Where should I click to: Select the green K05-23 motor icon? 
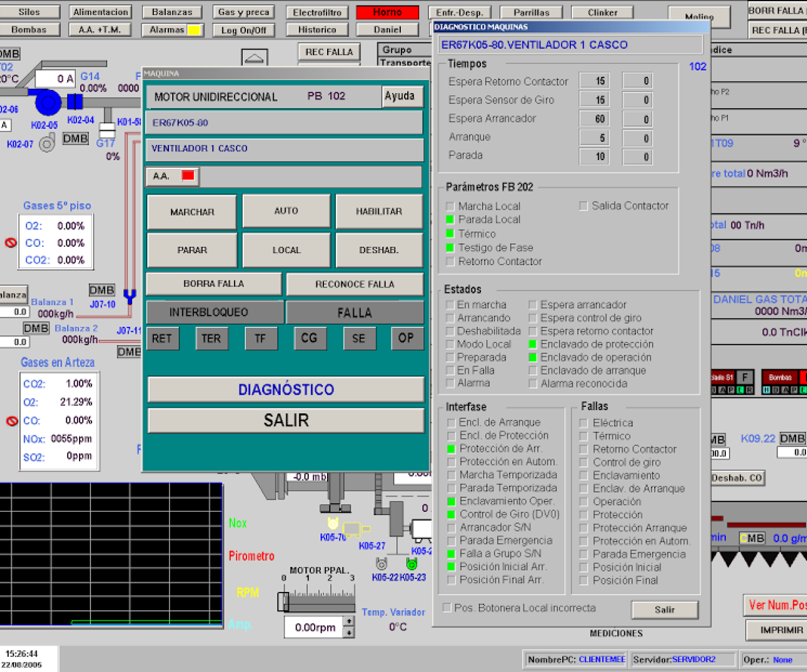(412, 564)
